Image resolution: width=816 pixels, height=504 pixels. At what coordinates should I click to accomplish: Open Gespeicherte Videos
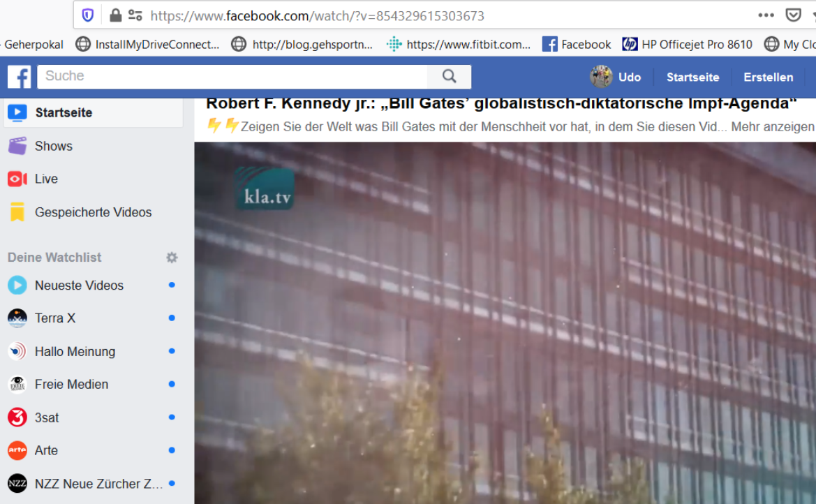click(x=93, y=212)
